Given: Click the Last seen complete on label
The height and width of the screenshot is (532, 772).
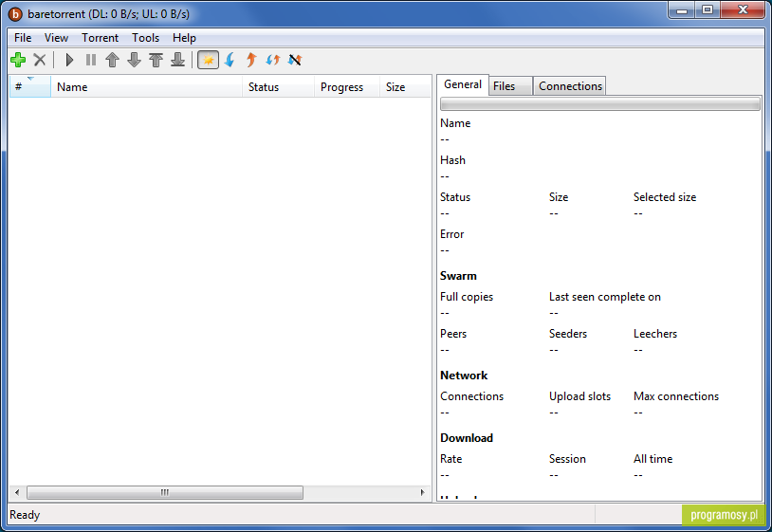Looking at the screenshot, I should click(x=605, y=297).
